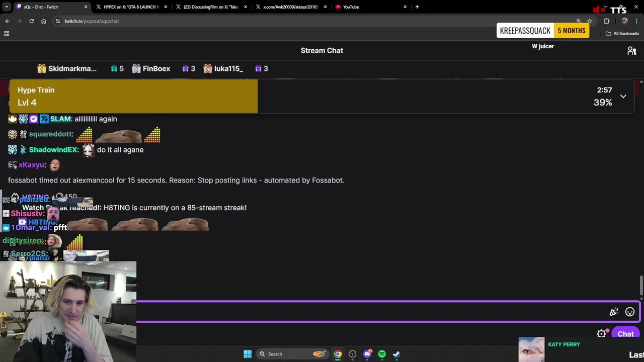The image size is (644, 362).
Task: Click the username SLAM in chat
Action: [x=61, y=119]
